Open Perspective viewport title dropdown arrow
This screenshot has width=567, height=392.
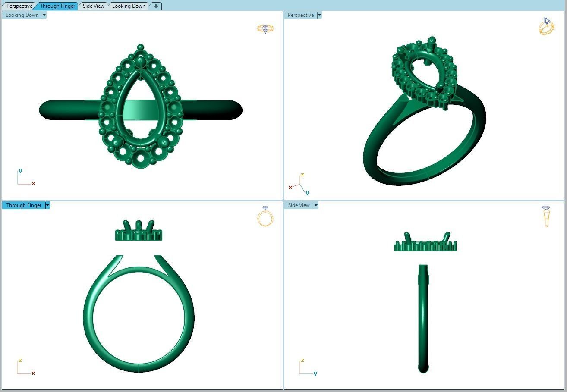319,15
